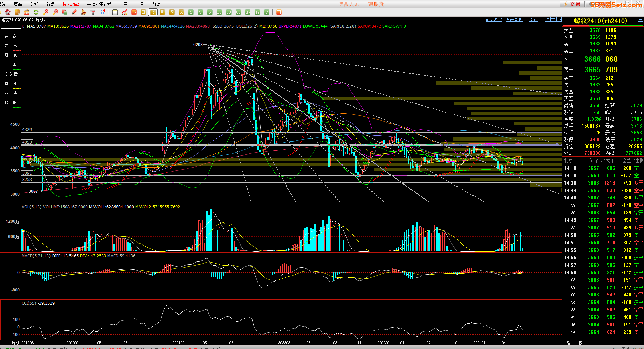Toggle the side panel layout icon
This screenshot has width=644, height=349.
click(x=559, y=19)
